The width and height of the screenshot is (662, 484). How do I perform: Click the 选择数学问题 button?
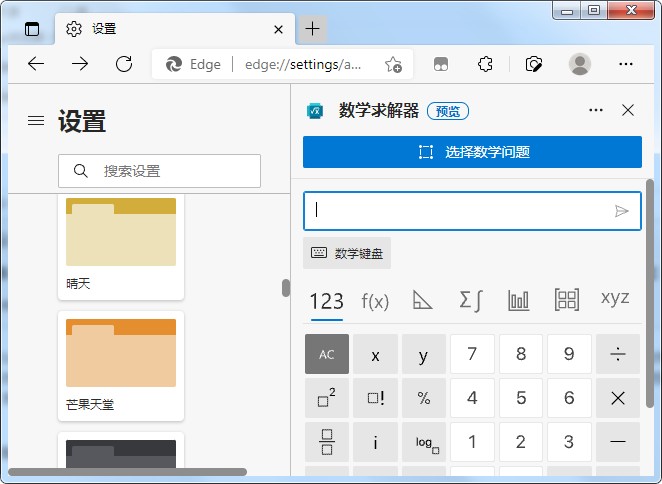click(x=472, y=152)
